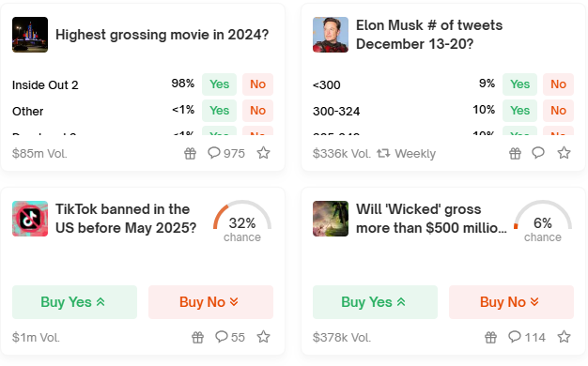Open the 114 comments on Wicked card

(x=527, y=337)
